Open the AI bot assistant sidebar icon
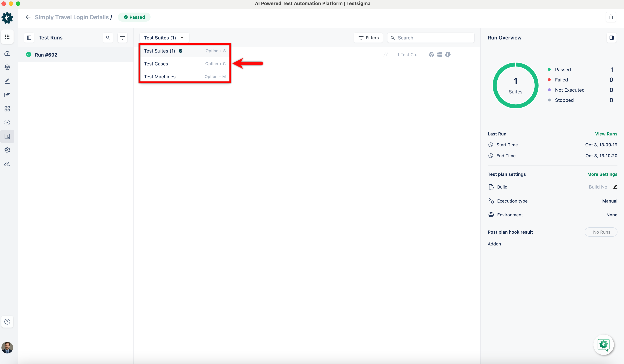 (x=7, y=67)
